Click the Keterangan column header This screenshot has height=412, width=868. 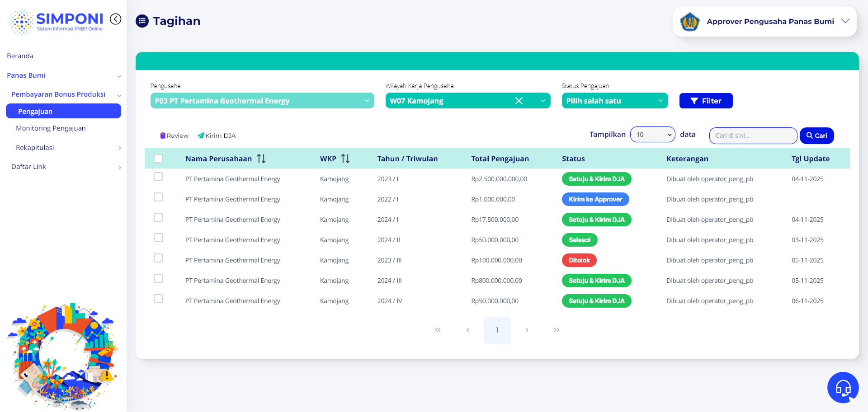687,159
